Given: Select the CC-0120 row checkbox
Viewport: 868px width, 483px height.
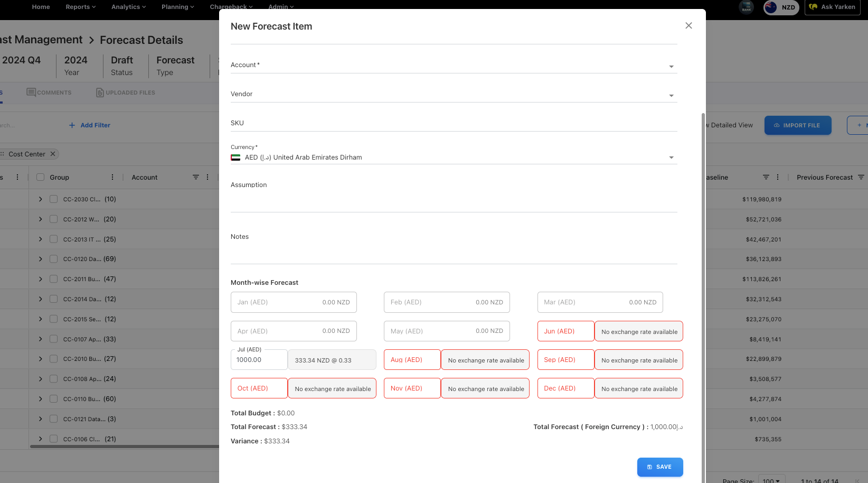Looking at the screenshot, I should coord(53,259).
